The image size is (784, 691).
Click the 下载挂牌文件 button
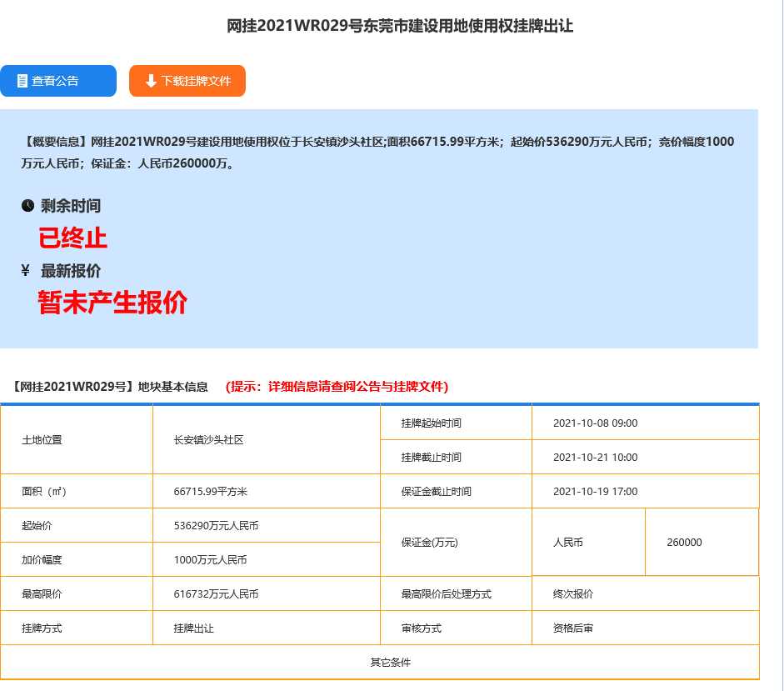pos(187,81)
